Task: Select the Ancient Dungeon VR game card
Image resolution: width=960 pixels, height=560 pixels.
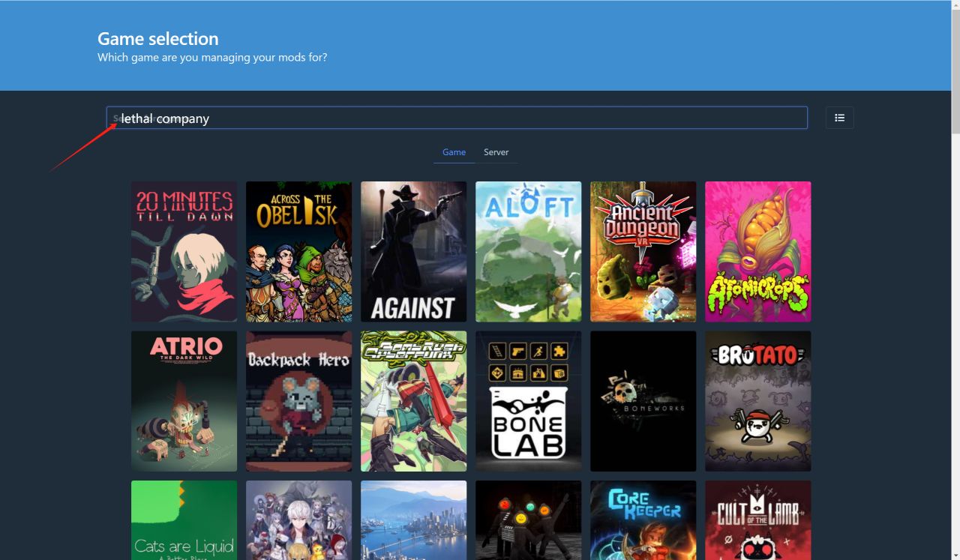Action: coord(643,252)
